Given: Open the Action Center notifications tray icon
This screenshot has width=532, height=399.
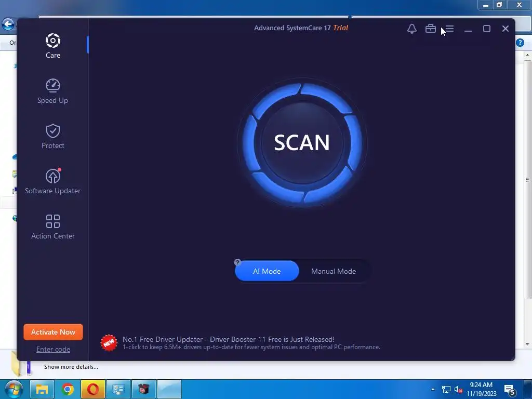Looking at the screenshot, I should point(510,390).
